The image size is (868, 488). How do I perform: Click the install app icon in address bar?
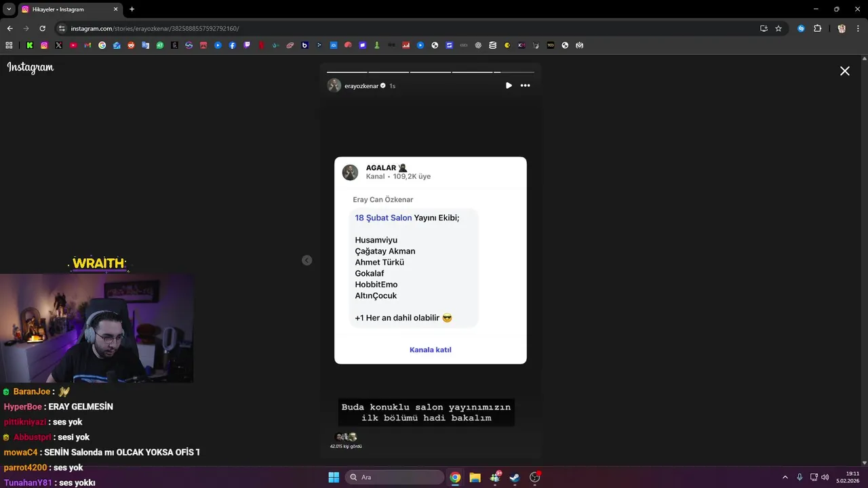click(764, 28)
